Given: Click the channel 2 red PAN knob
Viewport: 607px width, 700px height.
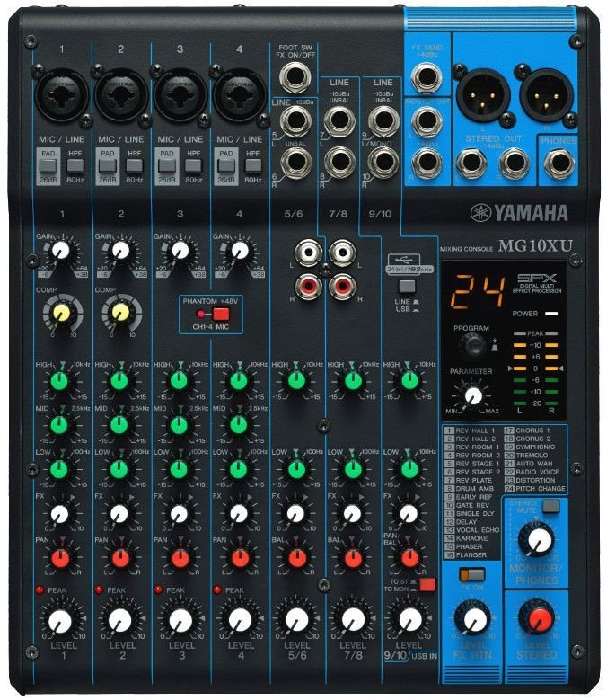Looking at the screenshot, I should coord(120,558).
